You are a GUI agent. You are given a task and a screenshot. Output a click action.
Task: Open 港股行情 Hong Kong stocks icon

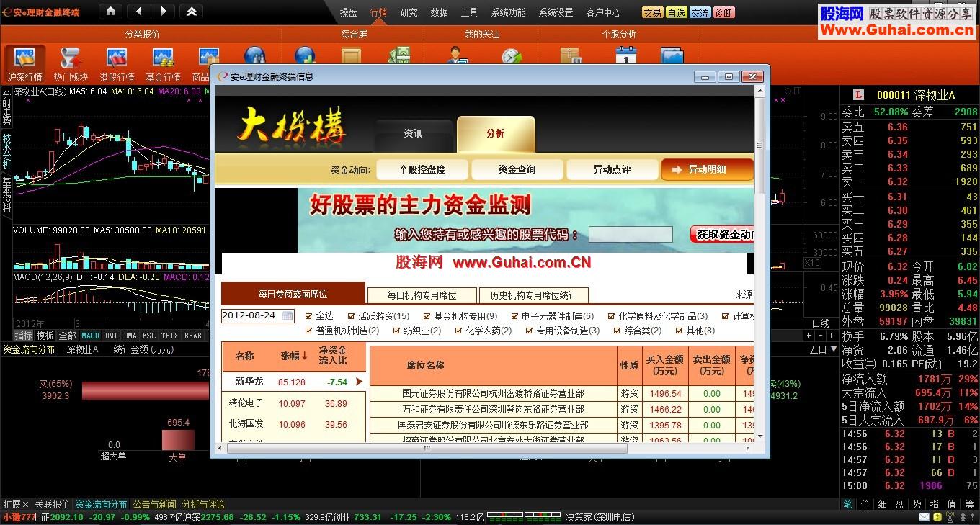coord(117,64)
